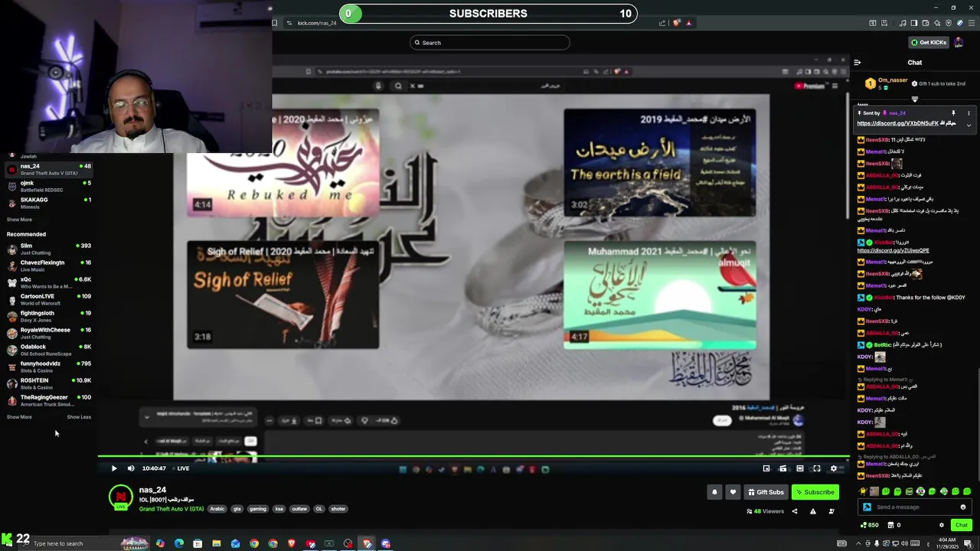Image resolution: width=980 pixels, height=551 pixels.
Task: Open the video player settings gear
Action: (834, 468)
